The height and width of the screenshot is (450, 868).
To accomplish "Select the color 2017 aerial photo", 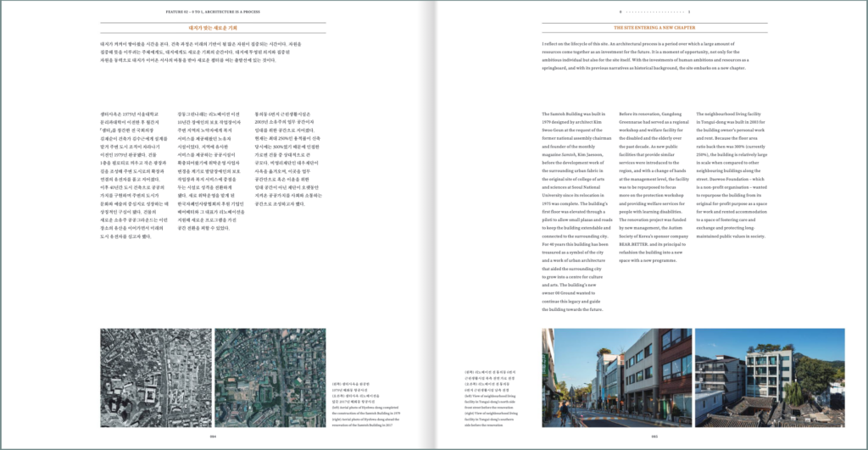I will pos(270,377).
